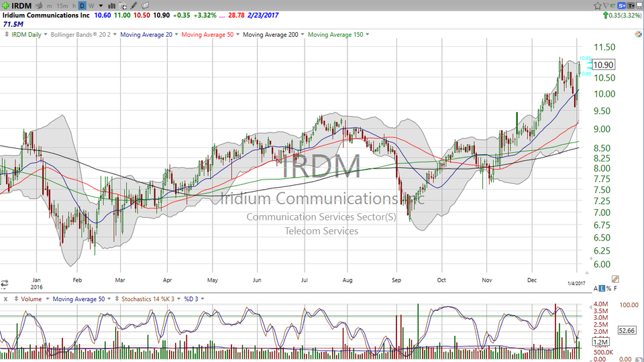The height and width of the screenshot is (362, 644).
Task: Open the notes tag icon in toolbar
Action: (145, 6)
